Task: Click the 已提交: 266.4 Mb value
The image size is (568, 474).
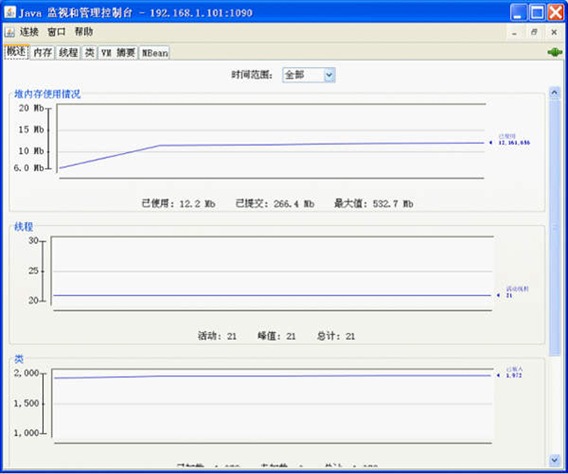Action: (x=275, y=204)
